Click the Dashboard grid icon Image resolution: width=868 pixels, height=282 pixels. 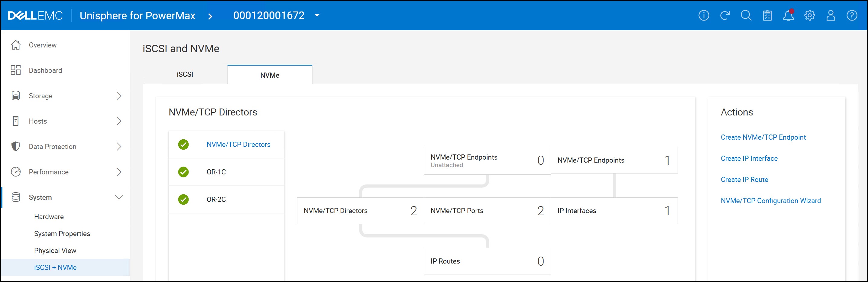[x=15, y=70]
